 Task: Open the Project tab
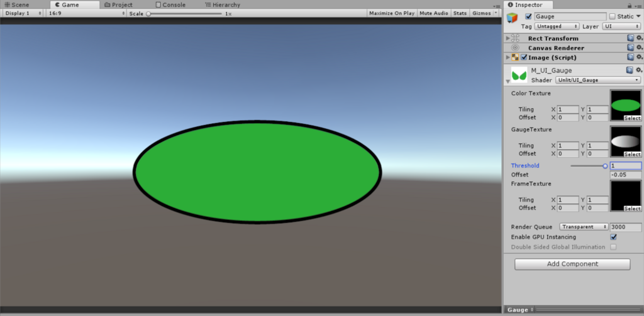point(118,5)
